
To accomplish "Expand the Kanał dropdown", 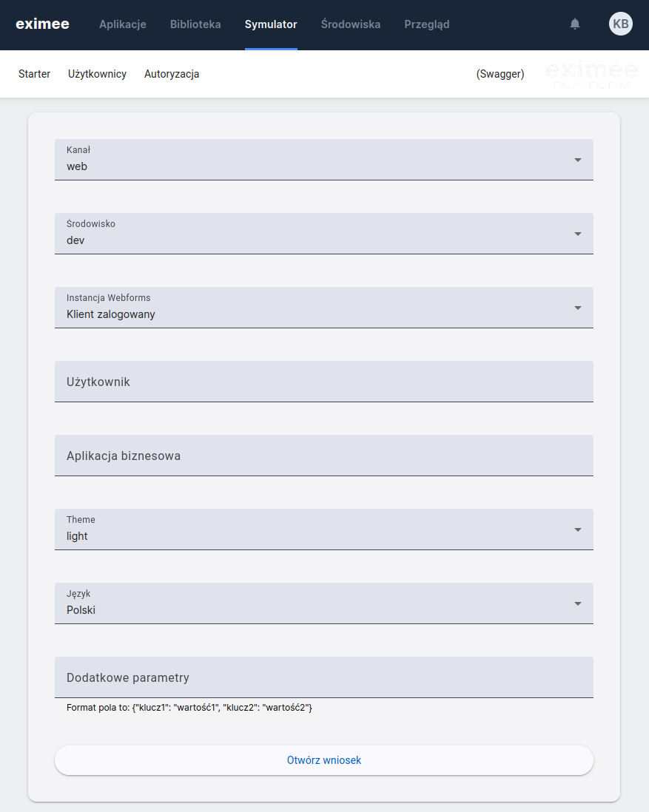I will pyautogui.click(x=323, y=160).
